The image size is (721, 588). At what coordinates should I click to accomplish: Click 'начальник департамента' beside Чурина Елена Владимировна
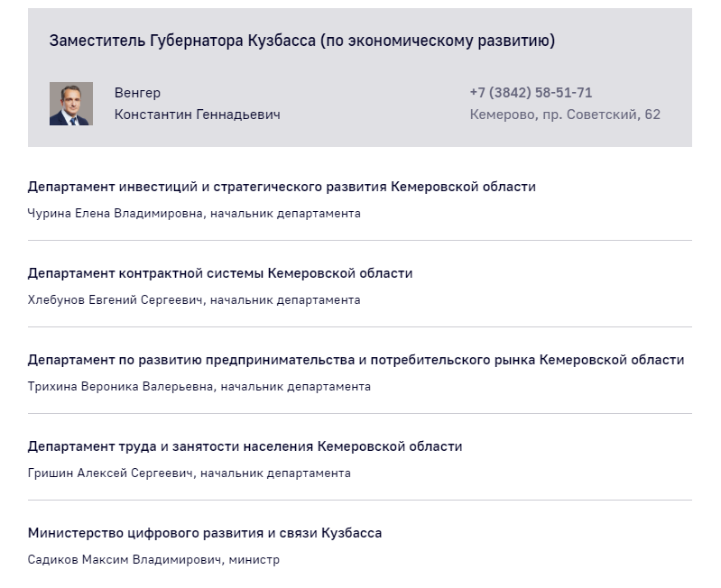(x=285, y=214)
